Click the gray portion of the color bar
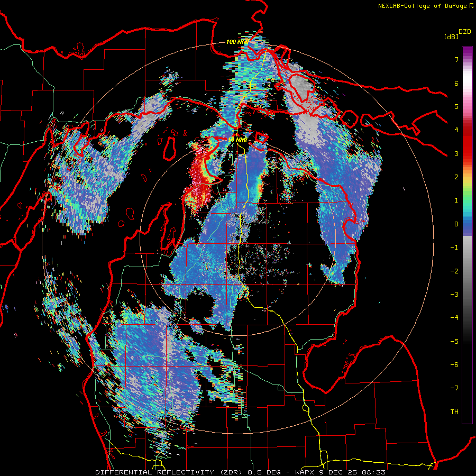Viewport: 476px width, 476px height. (467, 267)
